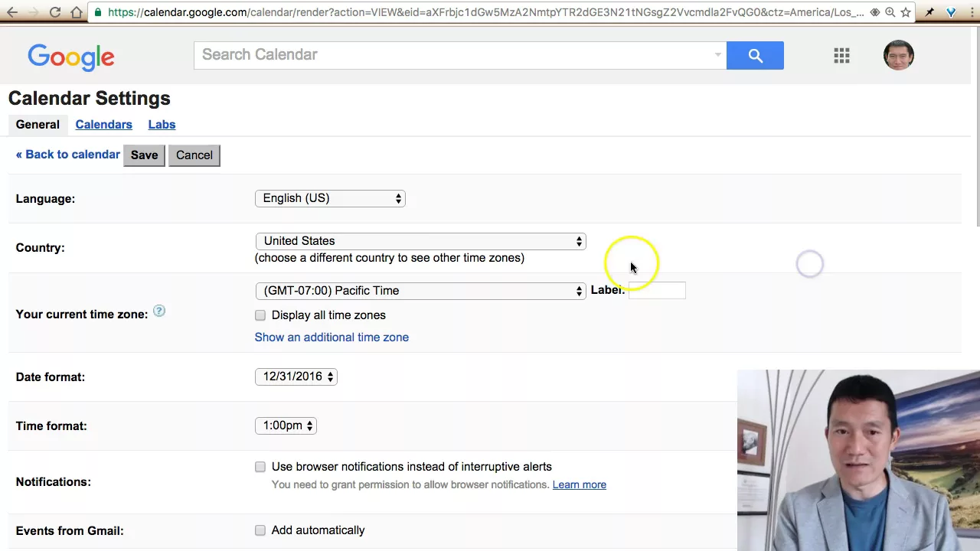Click the blue V extension icon
The width and height of the screenshot is (980, 551).
(x=951, y=12)
